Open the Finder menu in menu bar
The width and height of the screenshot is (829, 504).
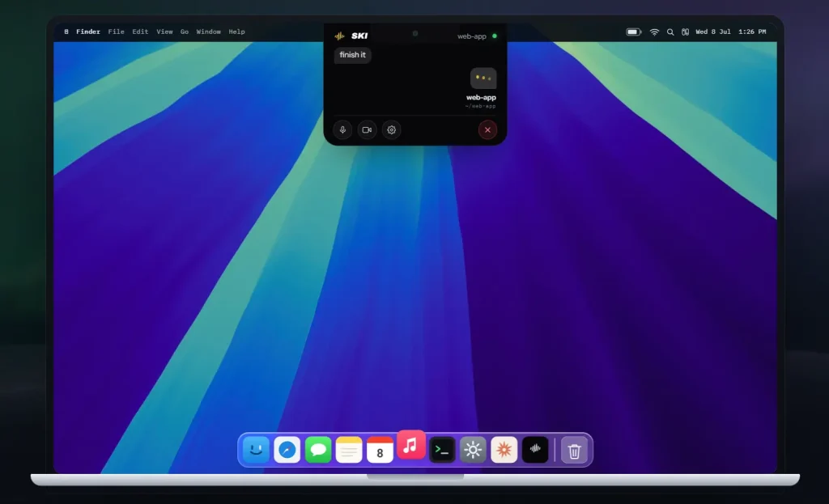point(87,32)
